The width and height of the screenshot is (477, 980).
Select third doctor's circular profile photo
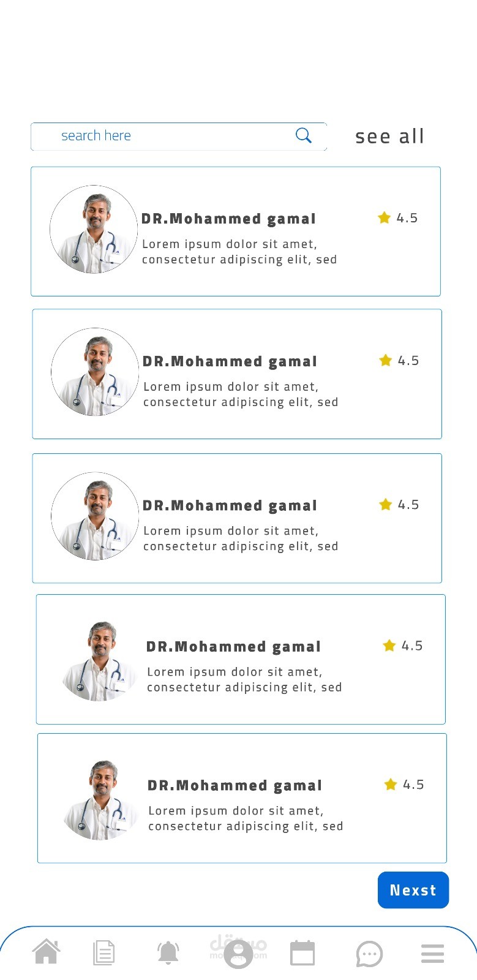point(95,516)
